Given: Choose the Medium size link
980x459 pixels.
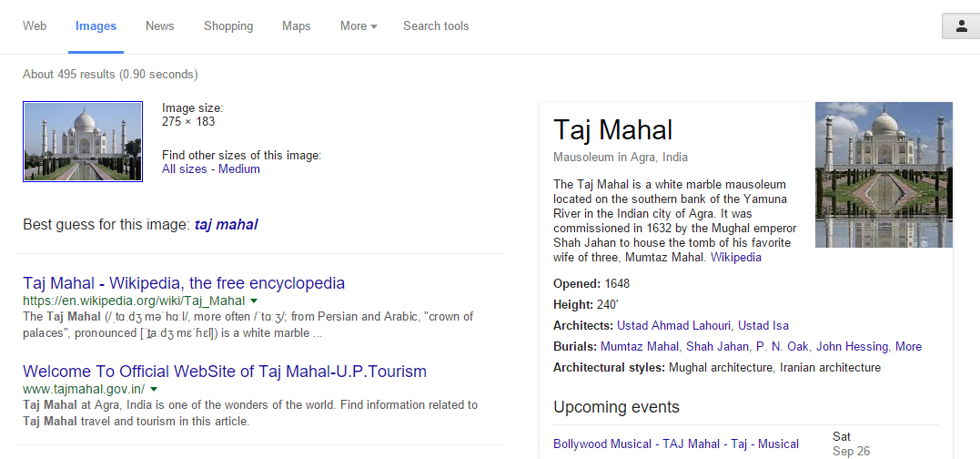Looking at the screenshot, I should tap(239, 168).
